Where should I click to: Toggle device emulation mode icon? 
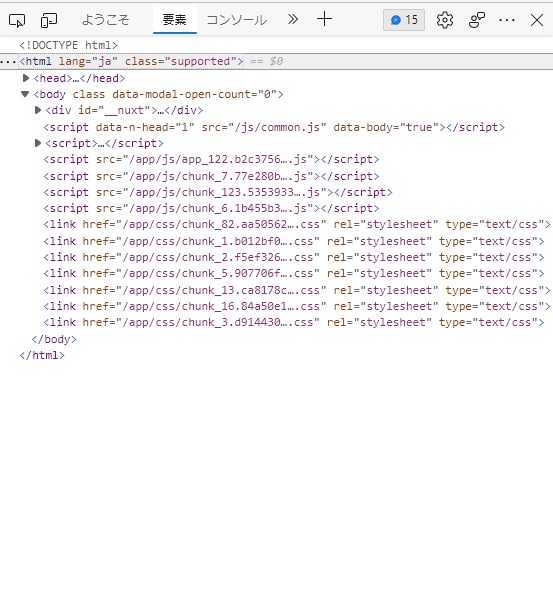(49, 20)
